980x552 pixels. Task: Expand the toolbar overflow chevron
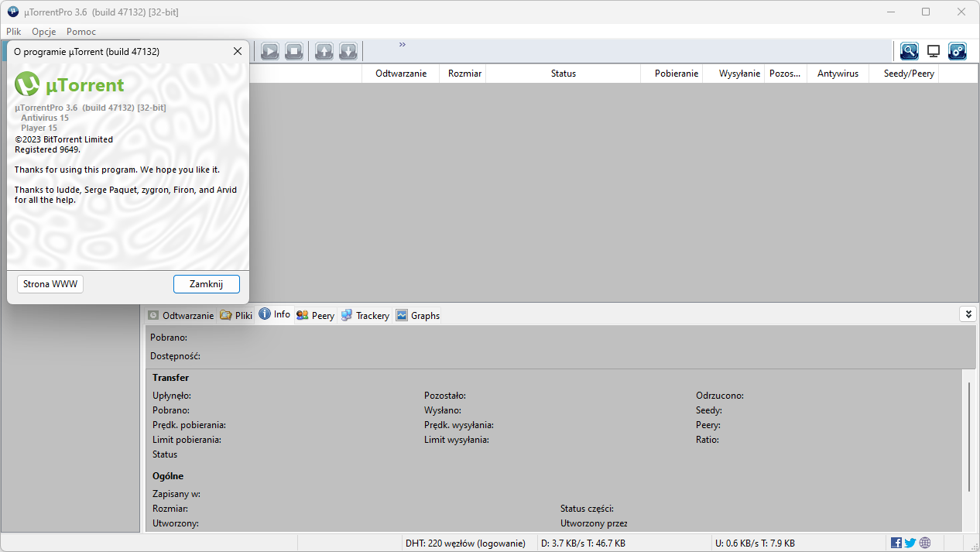pyautogui.click(x=403, y=44)
